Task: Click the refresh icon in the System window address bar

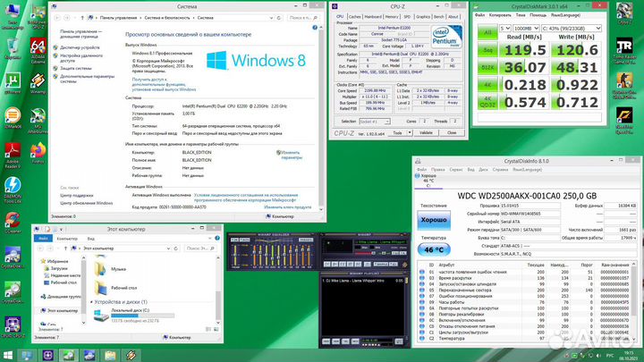Action: (x=279, y=18)
